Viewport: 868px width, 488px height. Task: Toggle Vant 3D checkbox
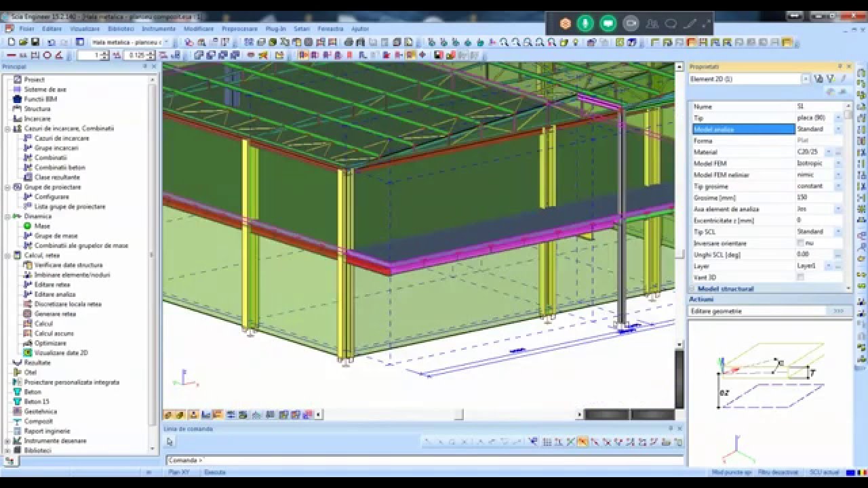click(x=801, y=277)
